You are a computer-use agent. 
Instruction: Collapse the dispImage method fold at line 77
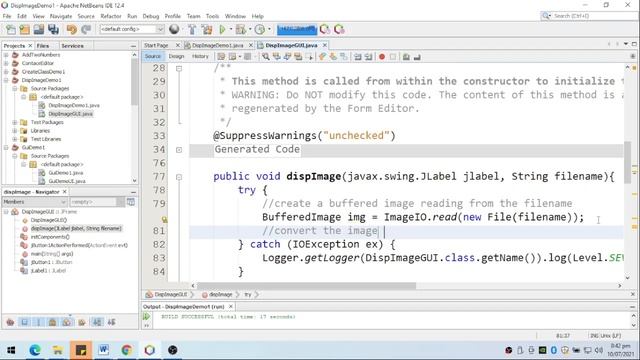coord(179,177)
